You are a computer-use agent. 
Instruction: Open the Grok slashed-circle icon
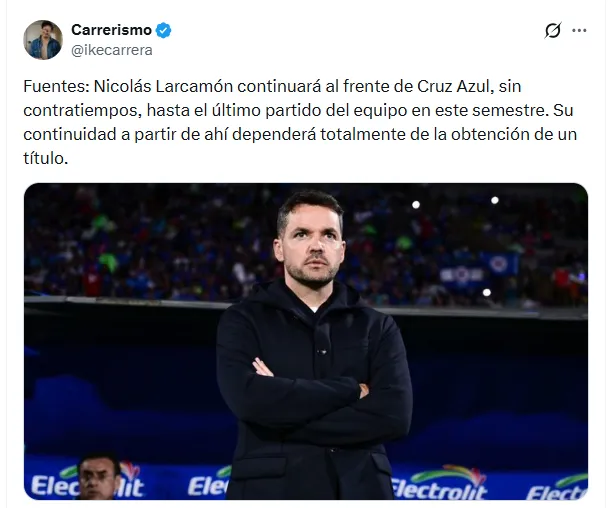pos(553,30)
